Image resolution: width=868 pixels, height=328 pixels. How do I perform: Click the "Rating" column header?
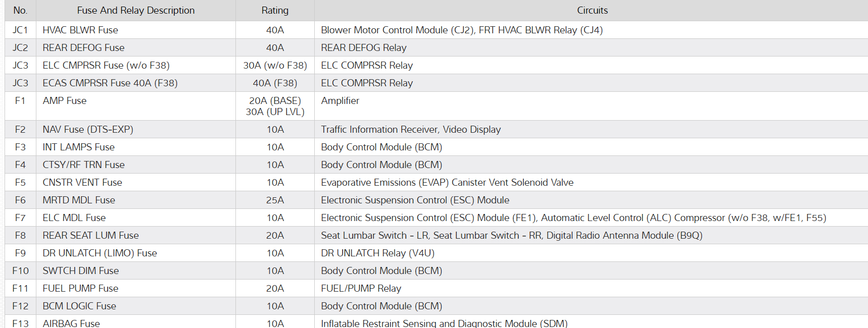tap(275, 10)
